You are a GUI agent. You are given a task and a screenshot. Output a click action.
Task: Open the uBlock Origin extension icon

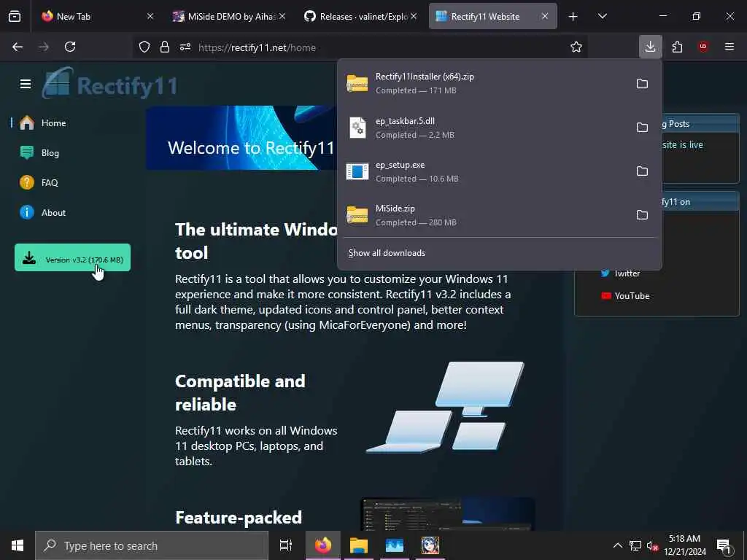[703, 47]
